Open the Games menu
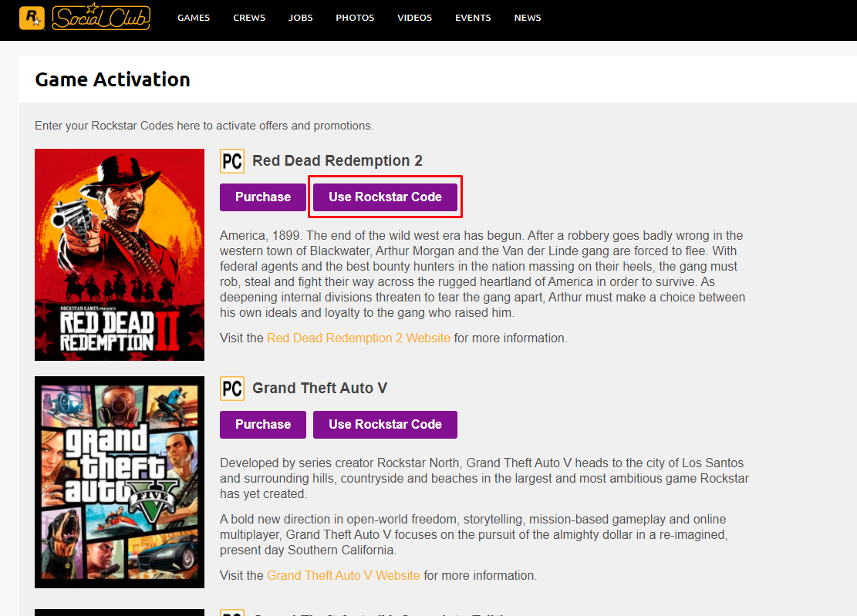857x616 pixels. (x=194, y=18)
